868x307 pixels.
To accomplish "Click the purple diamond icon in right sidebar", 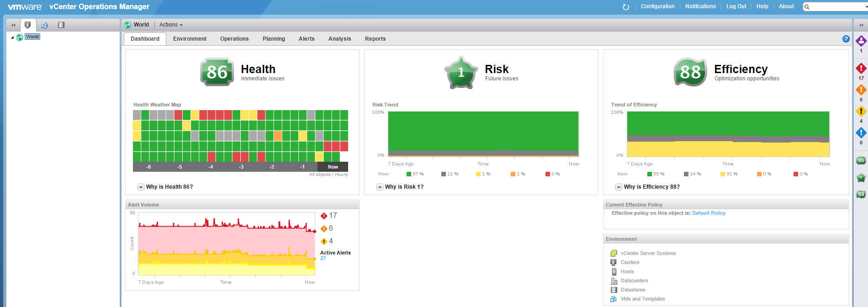I will [861, 42].
